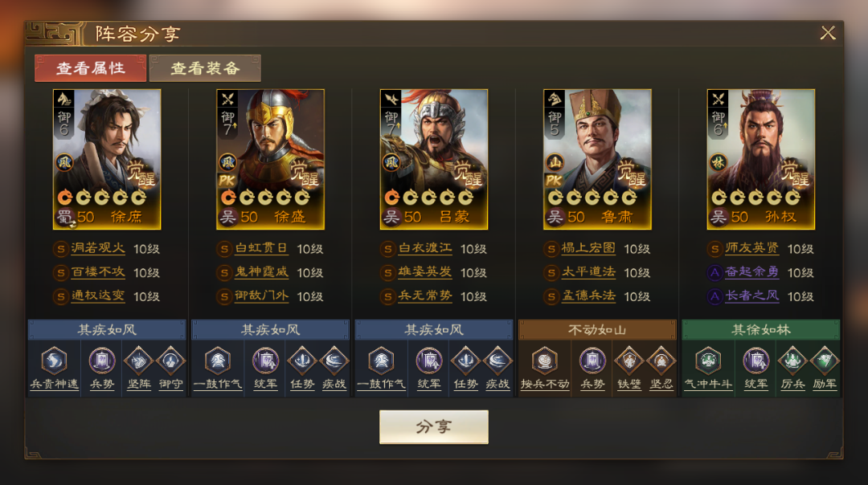Viewport: 868px width, 485px height.
Task: Open the 徐庶 general portrait card
Action: 107,159
